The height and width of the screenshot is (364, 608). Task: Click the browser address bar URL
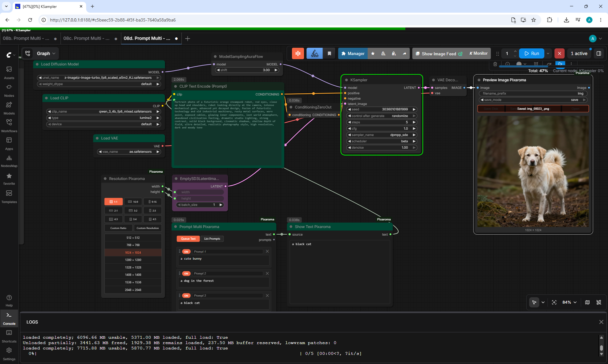(x=113, y=20)
